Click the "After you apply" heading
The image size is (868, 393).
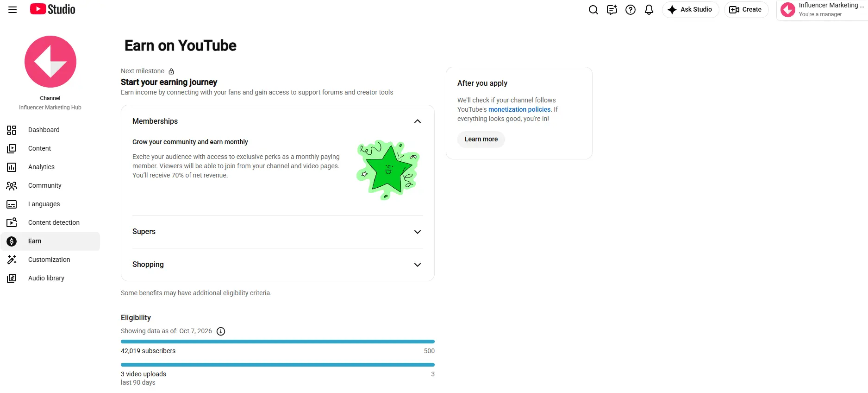[482, 83]
